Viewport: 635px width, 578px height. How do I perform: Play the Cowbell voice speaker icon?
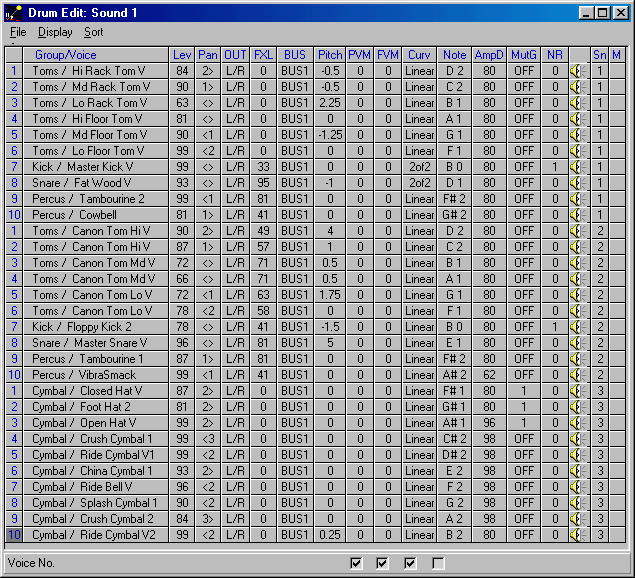coord(577,215)
